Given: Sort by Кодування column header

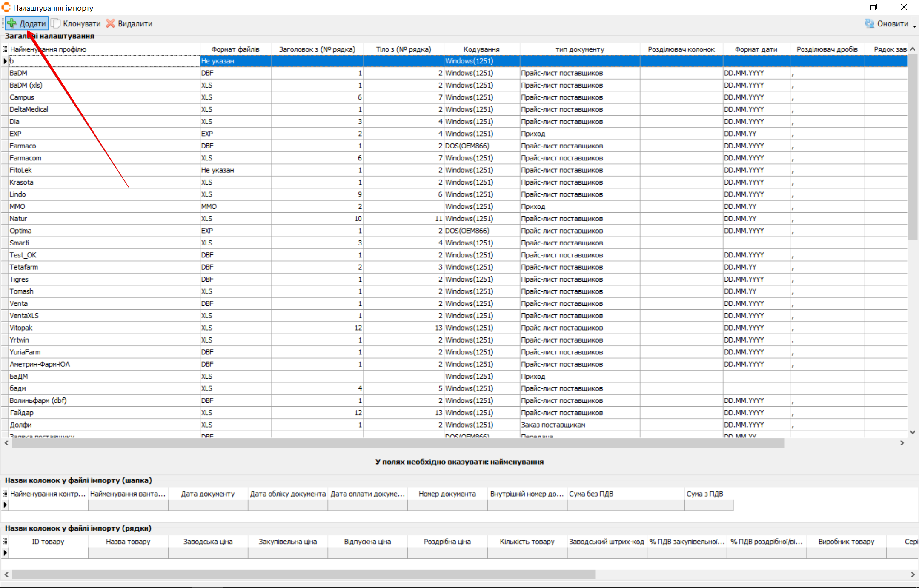Looking at the screenshot, I should (x=481, y=49).
